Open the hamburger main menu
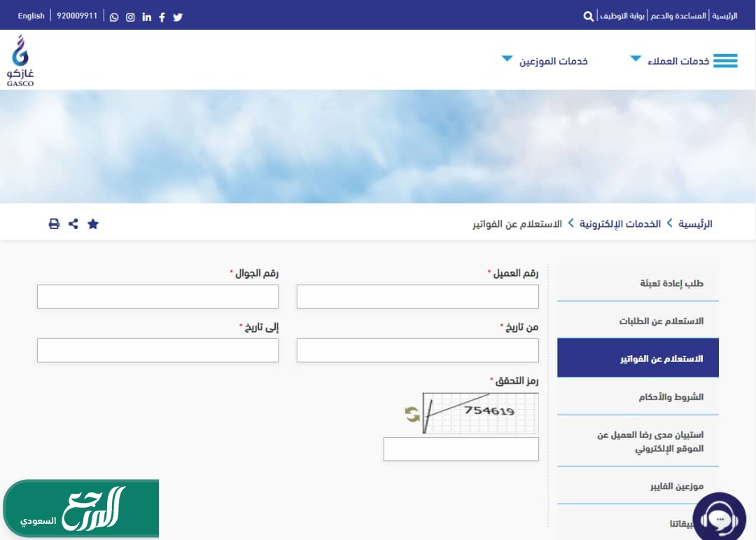 coord(725,61)
